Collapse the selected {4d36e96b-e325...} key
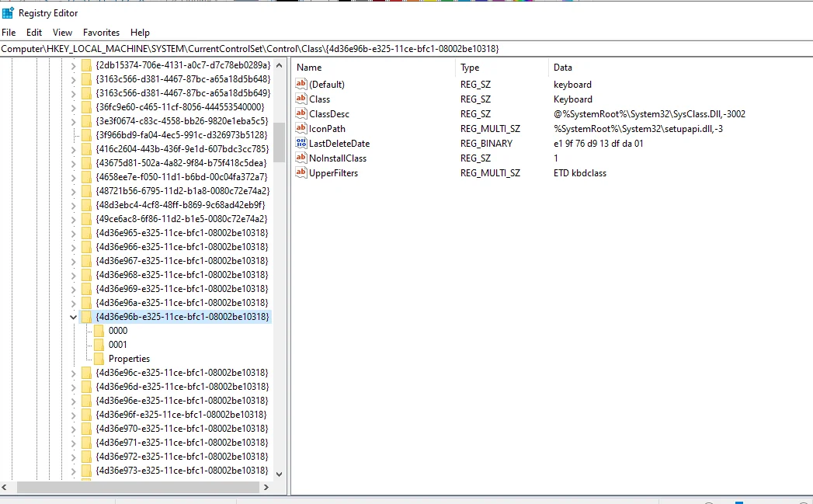This screenshot has width=813, height=504. click(x=73, y=317)
